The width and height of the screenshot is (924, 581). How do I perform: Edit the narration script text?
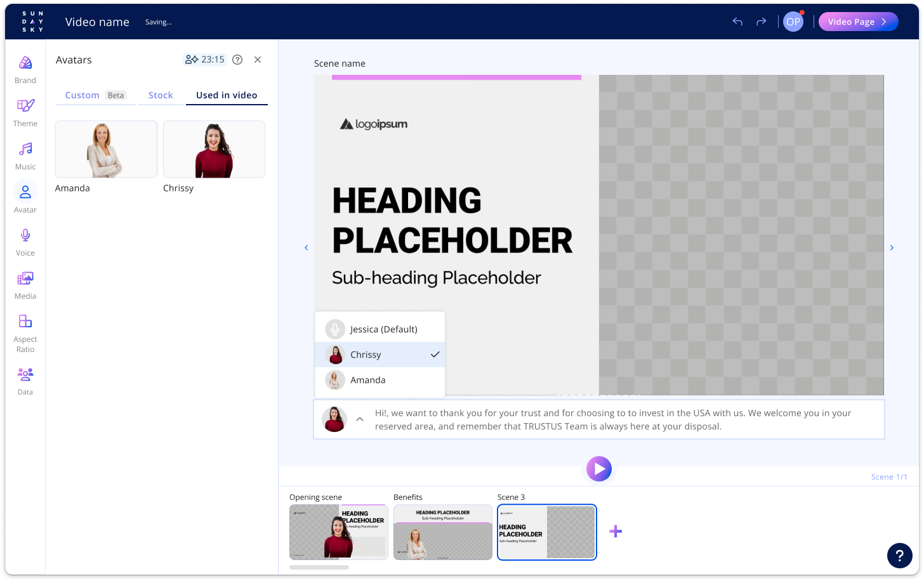(x=613, y=419)
